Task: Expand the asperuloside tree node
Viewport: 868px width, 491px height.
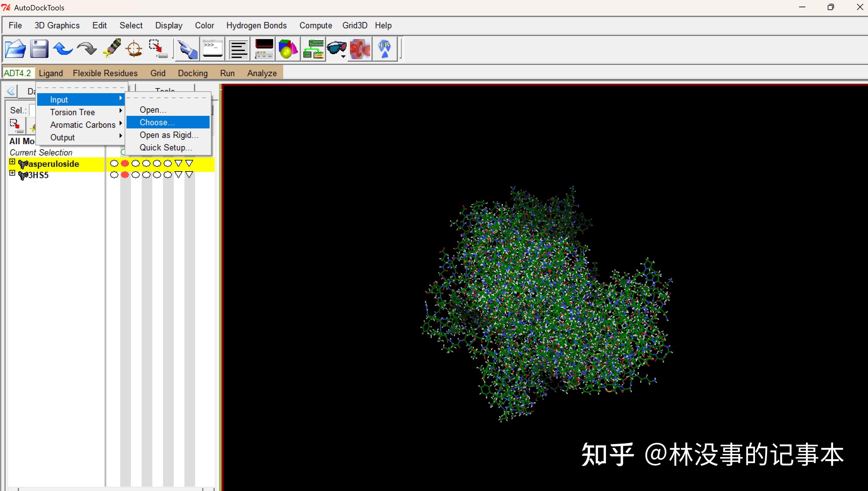Action: pyautogui.click(x=12, y=162)
